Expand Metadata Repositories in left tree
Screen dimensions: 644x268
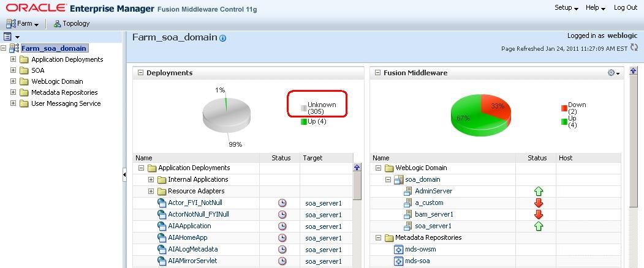click(13, 92)
